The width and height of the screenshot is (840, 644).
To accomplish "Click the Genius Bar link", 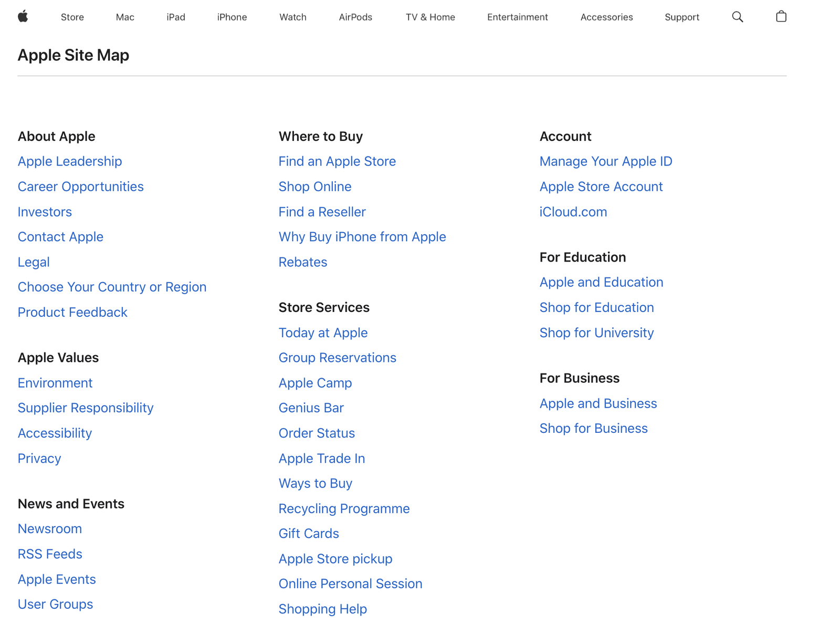I will click(x=311, y=408).
